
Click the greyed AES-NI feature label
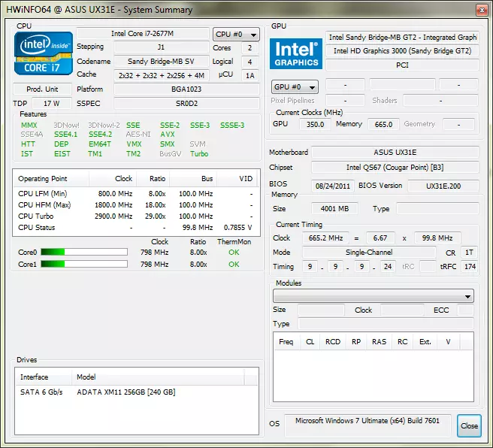pos(138,135)
